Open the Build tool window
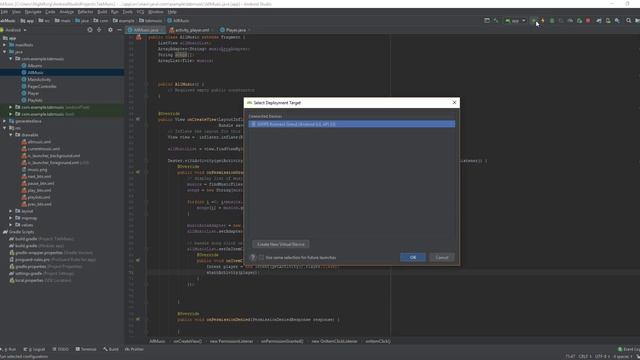Screen dimensions: 640x360 pos(111,349)
